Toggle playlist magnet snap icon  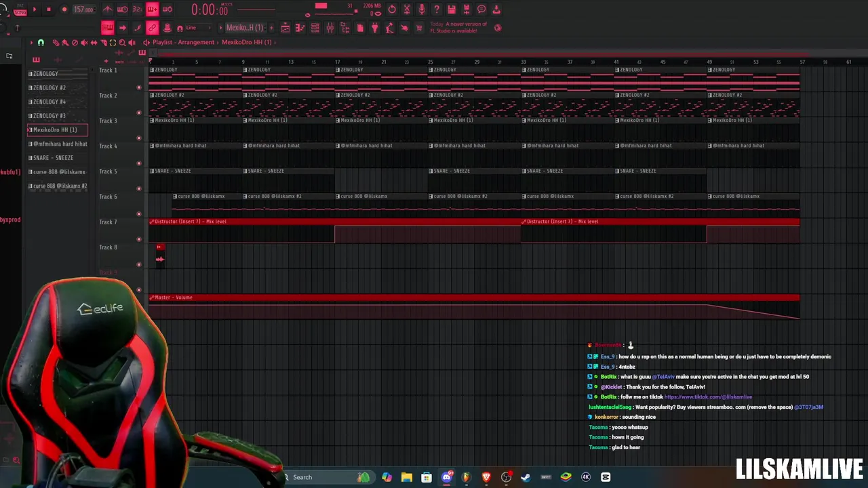pos(41,42)
